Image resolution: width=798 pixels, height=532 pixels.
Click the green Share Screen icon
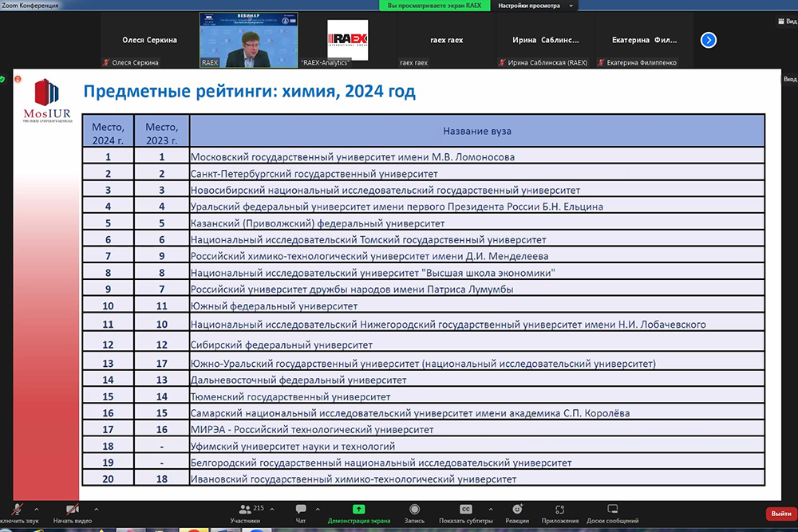click(359, 510)
